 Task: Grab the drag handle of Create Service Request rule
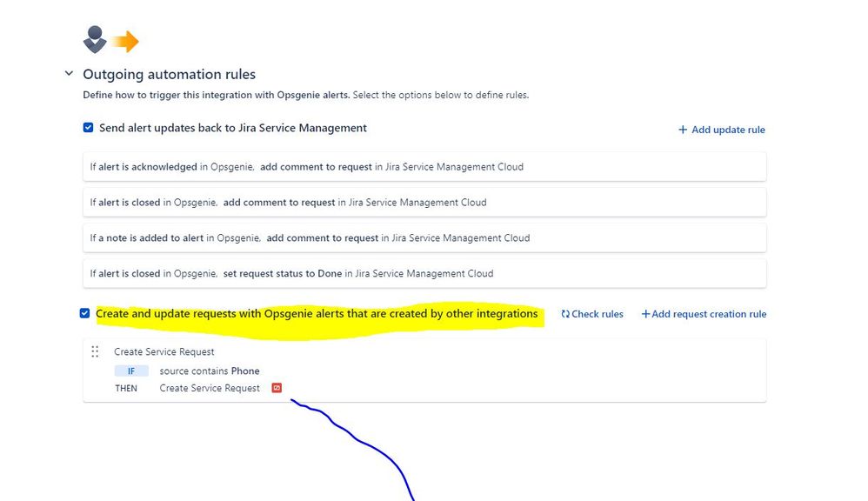click(95, 351)
